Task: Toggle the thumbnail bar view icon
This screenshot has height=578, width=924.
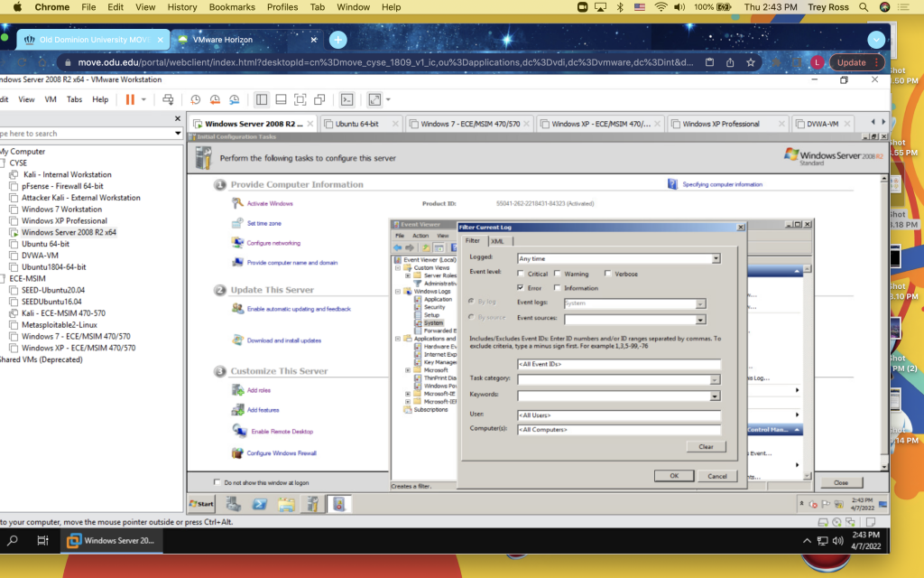Action: (x=281, y=99)
